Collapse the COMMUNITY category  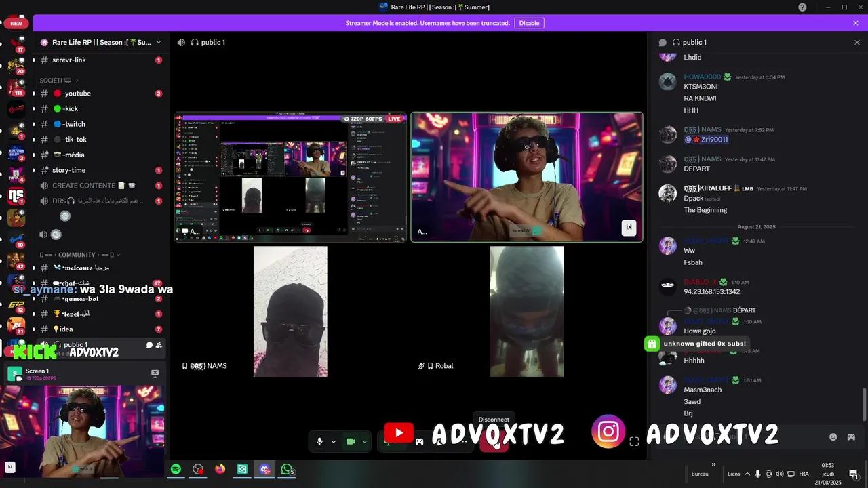[80, 255]
